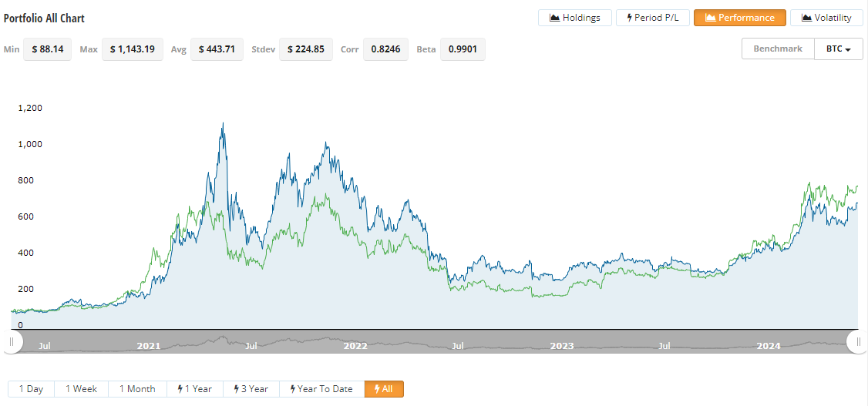Click the lightning icon beside Year To Date
This screenshot has width=868, height=406.
(293, 389)
